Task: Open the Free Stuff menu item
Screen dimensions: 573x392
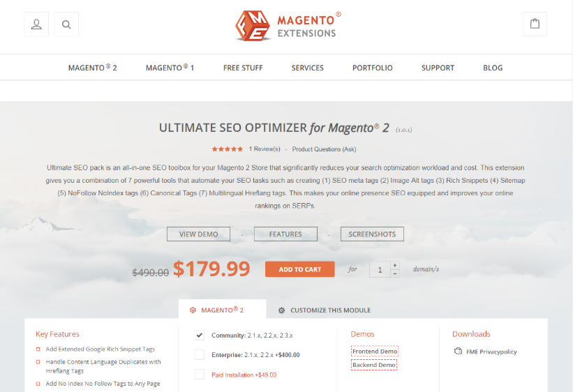Action: click(x=243, y=68)
